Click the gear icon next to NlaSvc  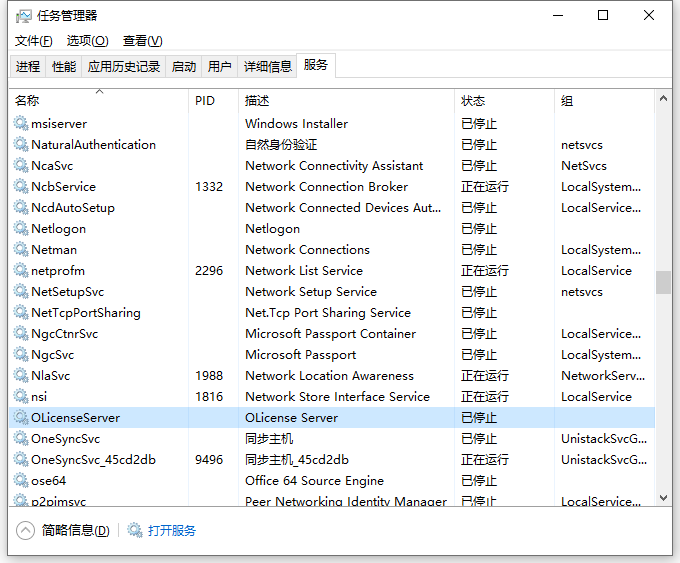tap(21, 375)
